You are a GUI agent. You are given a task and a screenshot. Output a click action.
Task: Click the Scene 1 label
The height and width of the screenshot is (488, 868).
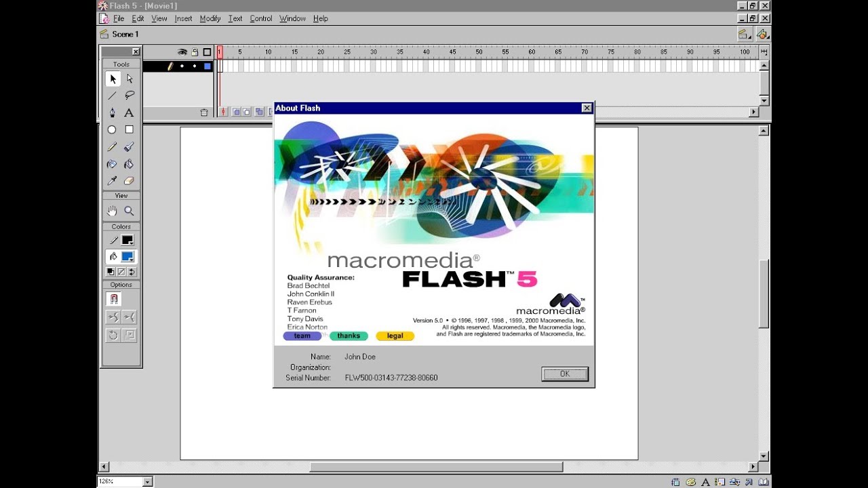coord(125,34)
